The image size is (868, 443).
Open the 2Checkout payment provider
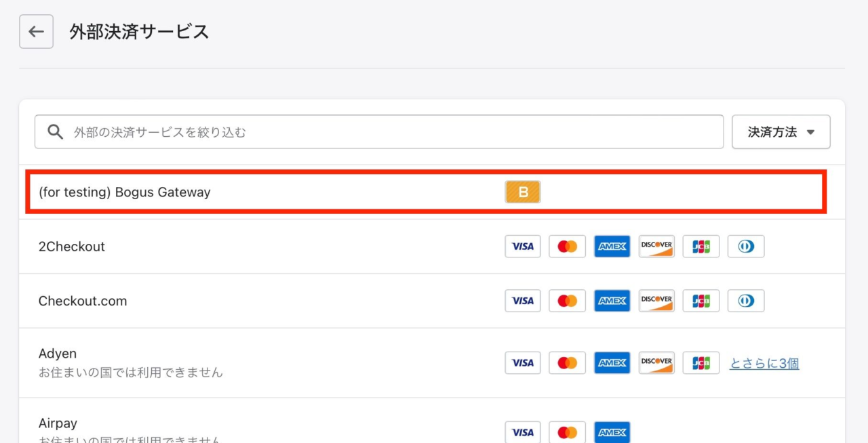click(x=432, y=247)
